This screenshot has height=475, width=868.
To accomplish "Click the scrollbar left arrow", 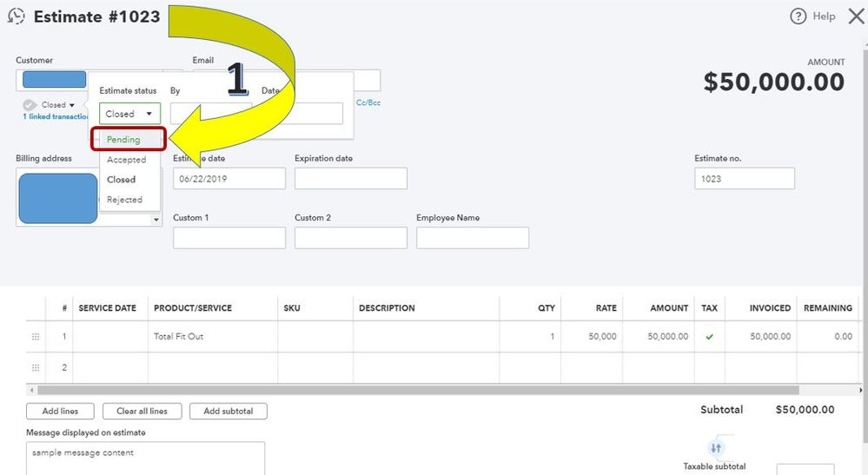I will (x=31, y=390).
